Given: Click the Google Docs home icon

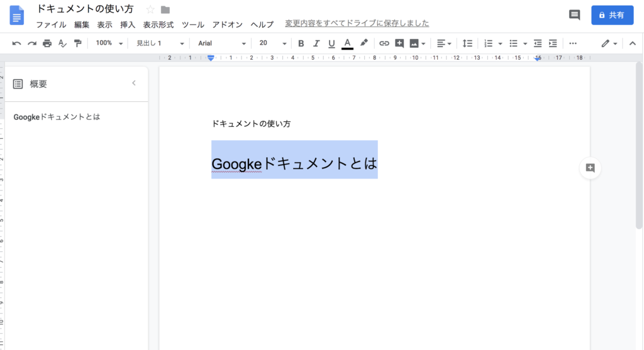Looking at the screenshot, I should 16,15.
